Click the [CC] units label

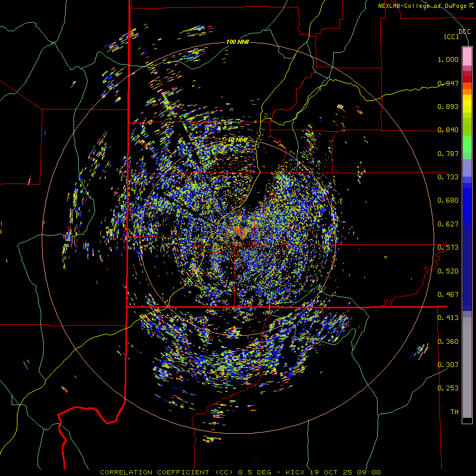click(452, 36)
